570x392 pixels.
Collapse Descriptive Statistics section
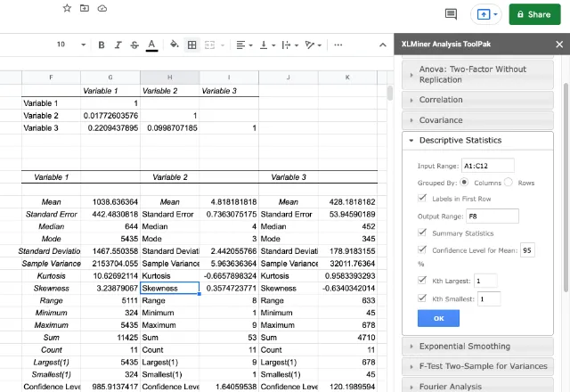[477, 141]
